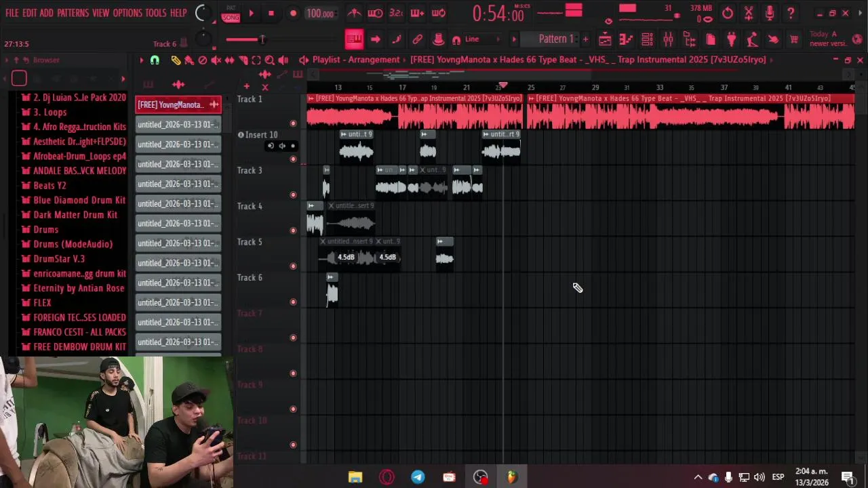Expand the arrow left of Pattern 1
Image resolution: width=868 pixels, height=488 pixels.
(514, 39)
